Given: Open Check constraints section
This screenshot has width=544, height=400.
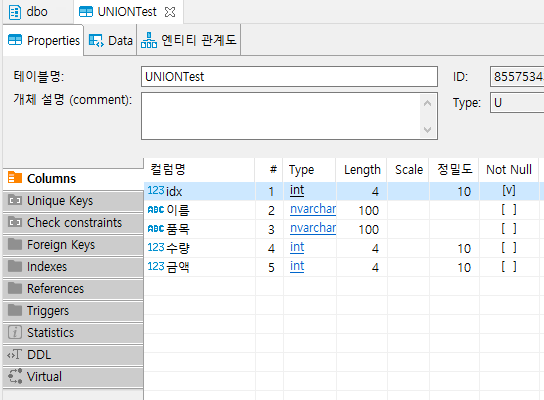Looking at the screenshot, I should pos(73,223).
